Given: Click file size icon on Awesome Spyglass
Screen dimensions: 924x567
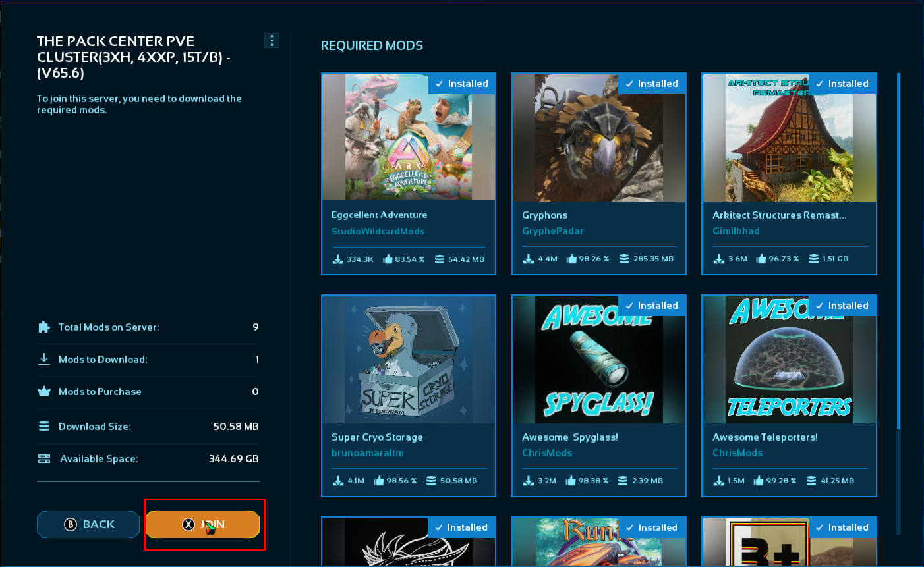Looking at the screenshot, I should point(623,481).
